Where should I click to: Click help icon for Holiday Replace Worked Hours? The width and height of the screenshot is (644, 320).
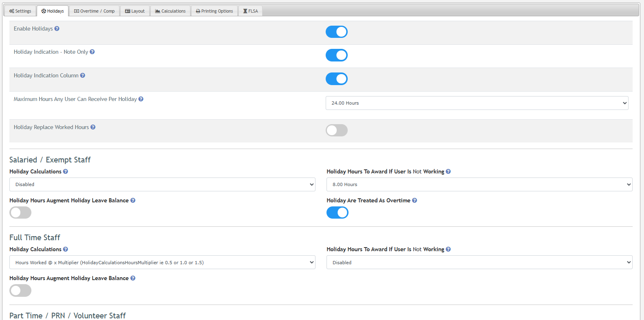[x=93, y=127]
